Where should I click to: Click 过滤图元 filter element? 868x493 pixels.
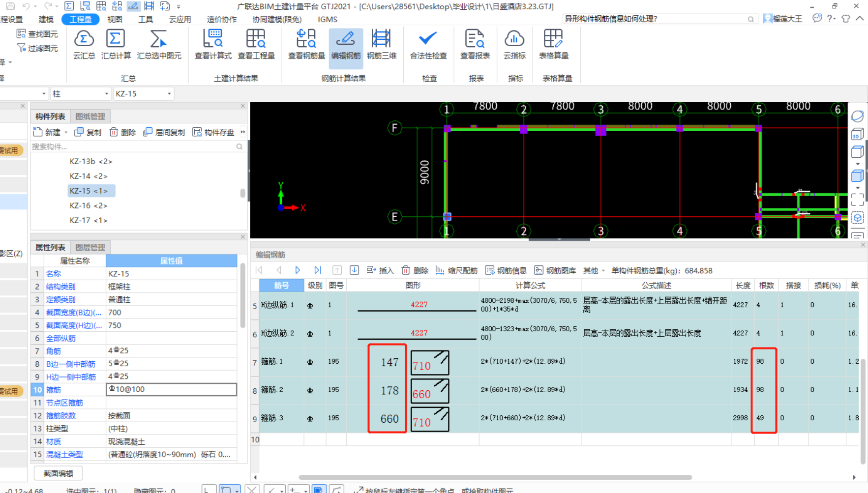37,48
